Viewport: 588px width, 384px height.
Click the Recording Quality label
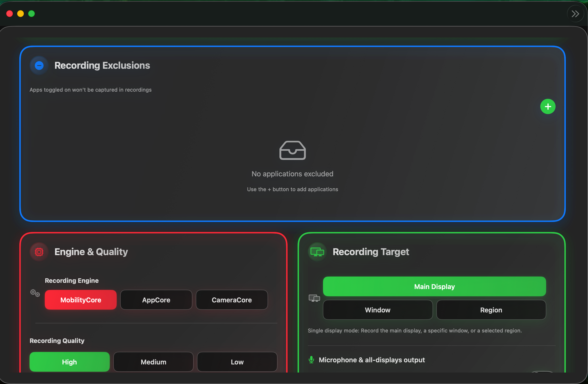tap(57, 341)
